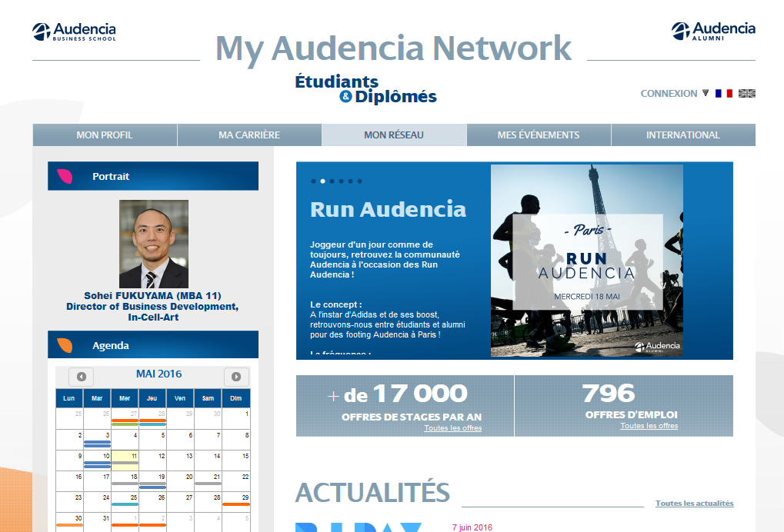Viewport: 784px width, 532px height.
Task: Click the 17 000 offres de stages banner
Action: click(405, 406)
